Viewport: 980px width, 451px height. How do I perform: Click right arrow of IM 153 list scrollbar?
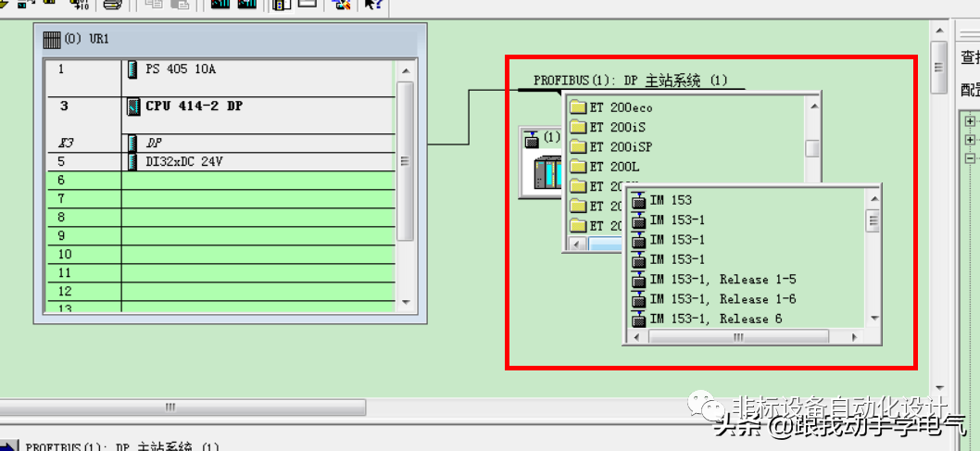(x=854, y=337)
